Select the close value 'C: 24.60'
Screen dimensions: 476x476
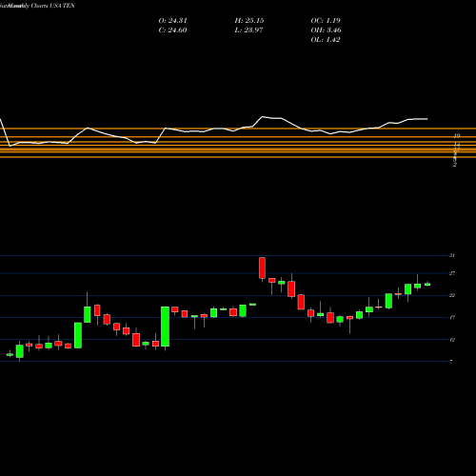(172, 30)
